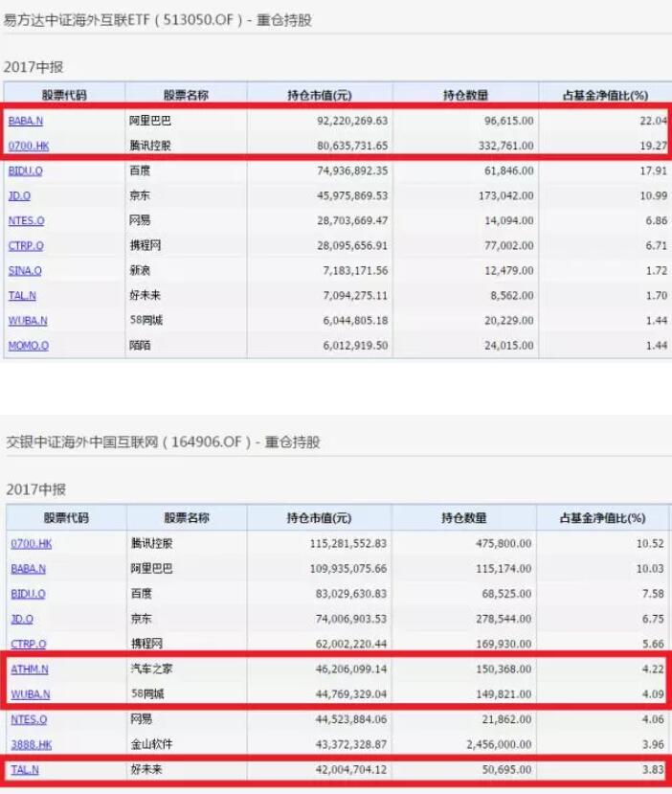Click 占基金净值比(%) header in the 交银 fund table
This screenshot has height=794, width=672.
(603, 518)
